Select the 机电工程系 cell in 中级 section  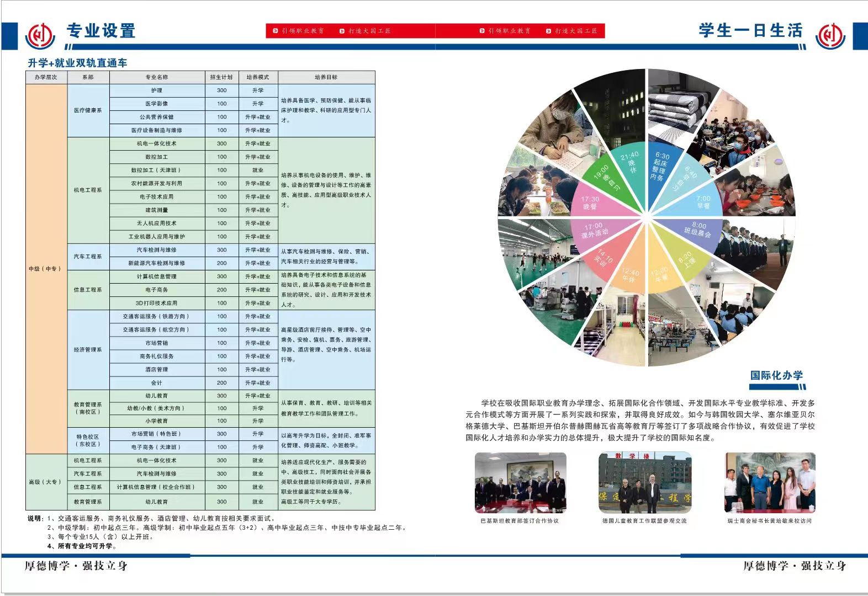click(88, 190)
